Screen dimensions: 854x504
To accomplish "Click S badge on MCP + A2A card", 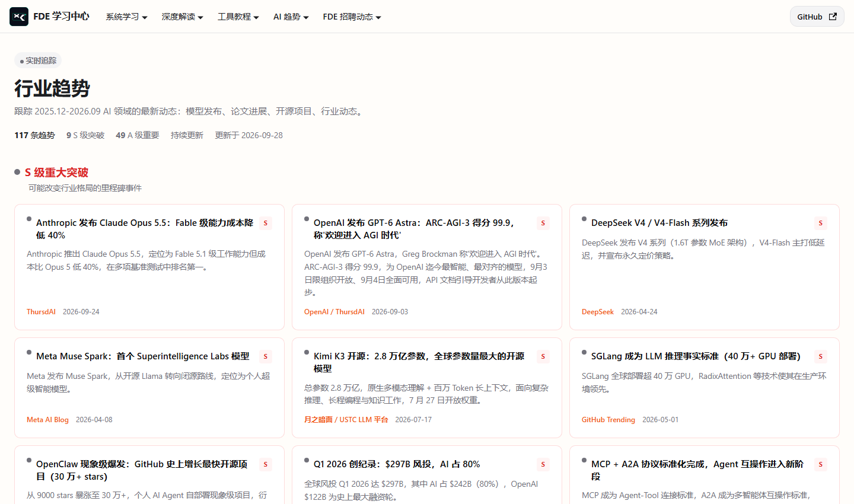I will tap(821, 464).
